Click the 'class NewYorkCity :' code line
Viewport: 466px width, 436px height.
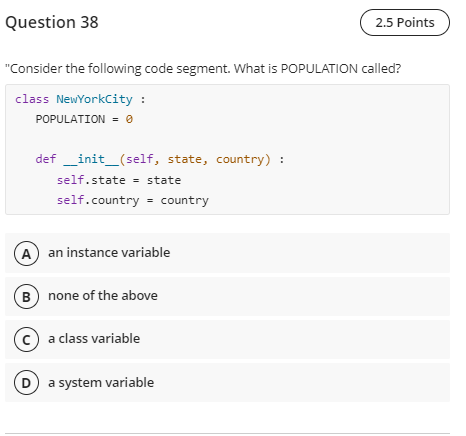point(80,99)
